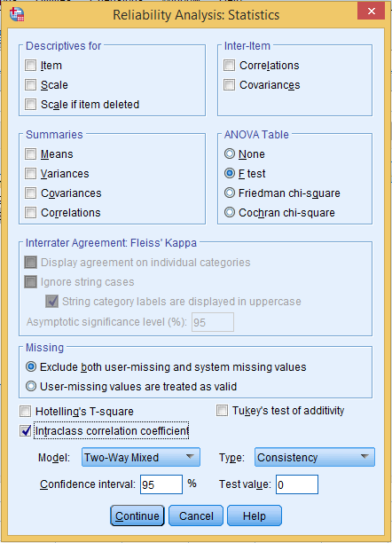Tick the Inter-Item Covariances checkbox
Image resolution: width=392 pixels, height=543 pixels.
229,85
